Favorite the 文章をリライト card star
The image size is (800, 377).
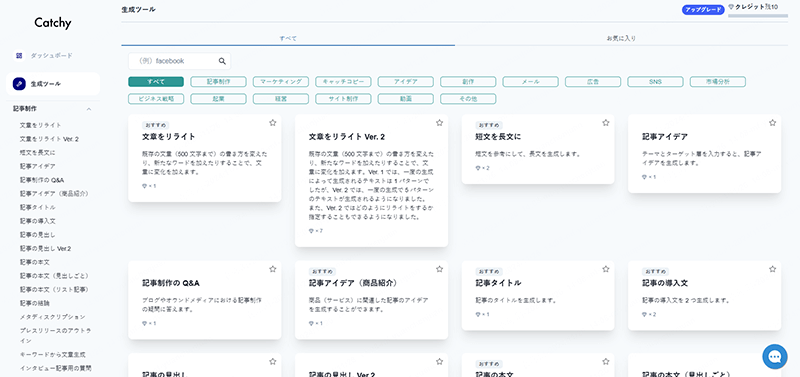272,122
